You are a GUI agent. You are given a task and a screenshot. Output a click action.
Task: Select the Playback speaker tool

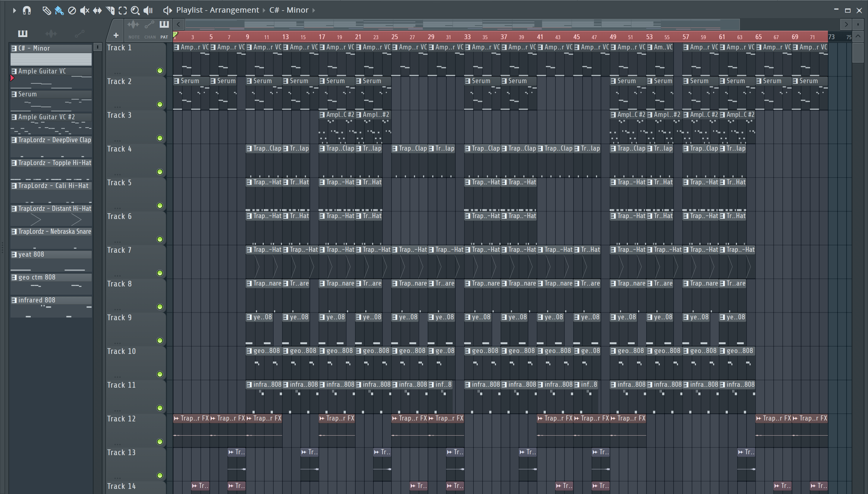(x=148, y=11)
